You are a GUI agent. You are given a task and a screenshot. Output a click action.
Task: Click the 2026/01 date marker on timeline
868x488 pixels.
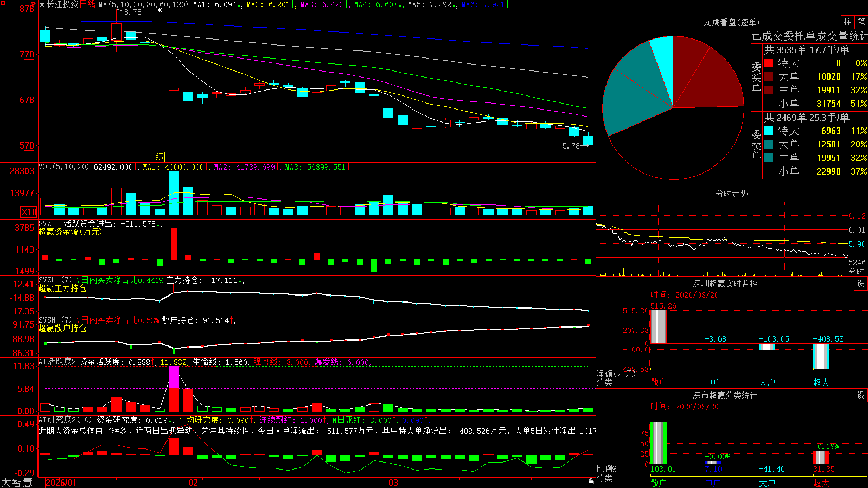click(x=61, y=483)
